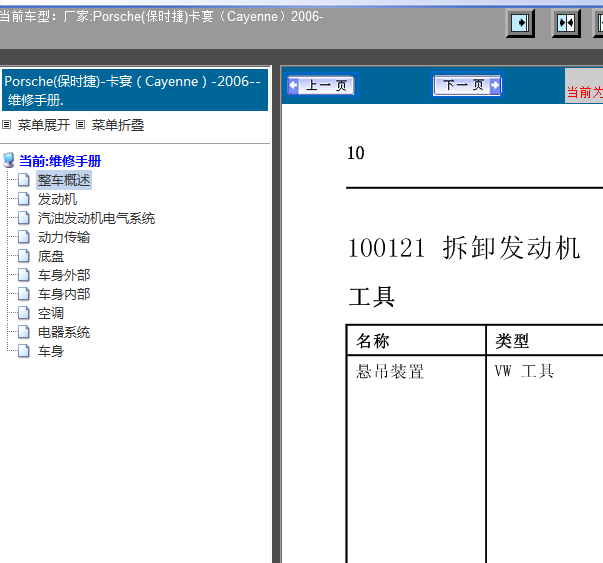The height and width of the screenshot is (563, 603).
Task: Click the single right-arrow panel icon
Action: click(x=520, y=23)
